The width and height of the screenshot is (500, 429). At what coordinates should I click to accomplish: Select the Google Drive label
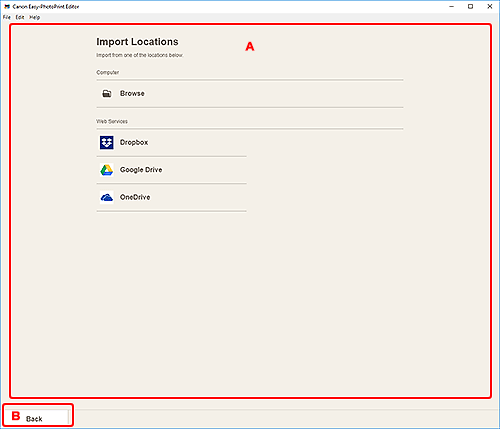pyautogui.click(x=141, y=170)
